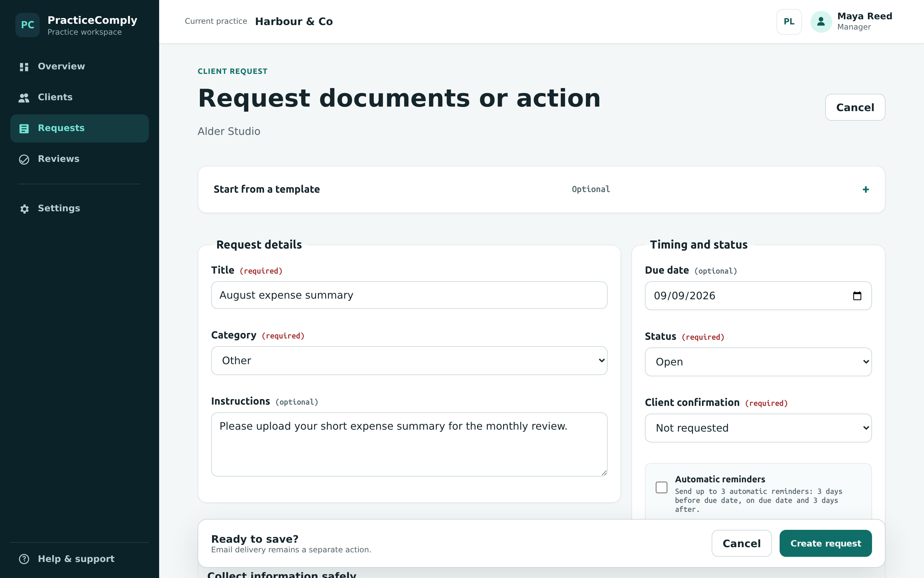Open Settings in the sidebar
This screenshot has width=924, height=578.
pos(80,208)
